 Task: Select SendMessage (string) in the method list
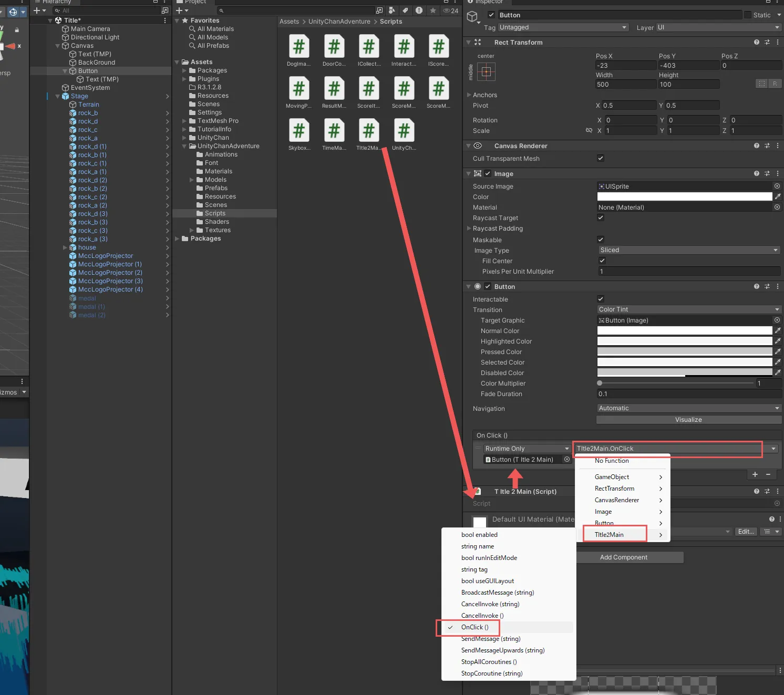pyautogui.click(x=490, y=639)
